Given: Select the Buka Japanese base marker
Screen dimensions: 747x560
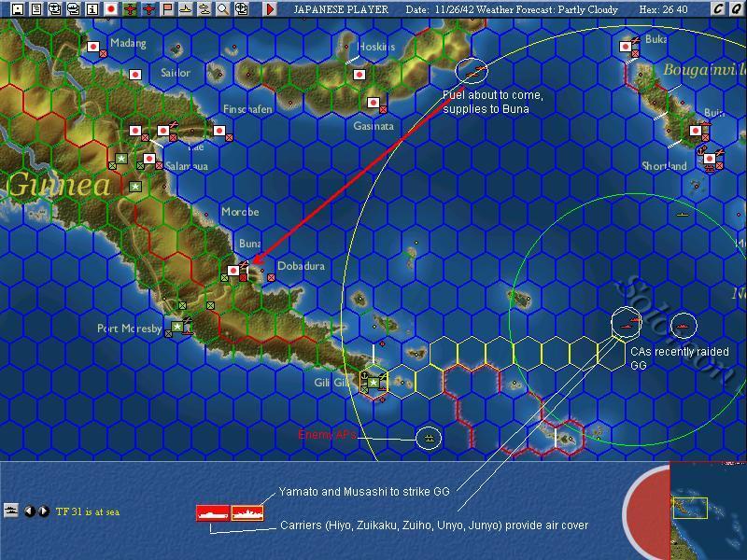Looking at the screenshot, I should [626, 46].
